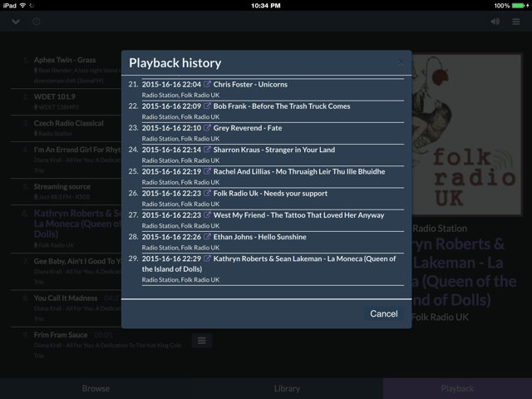Tap the 10:34 PM status bar clock
Viewport: 532px width, 399px height.
click(x=266, y=6)
